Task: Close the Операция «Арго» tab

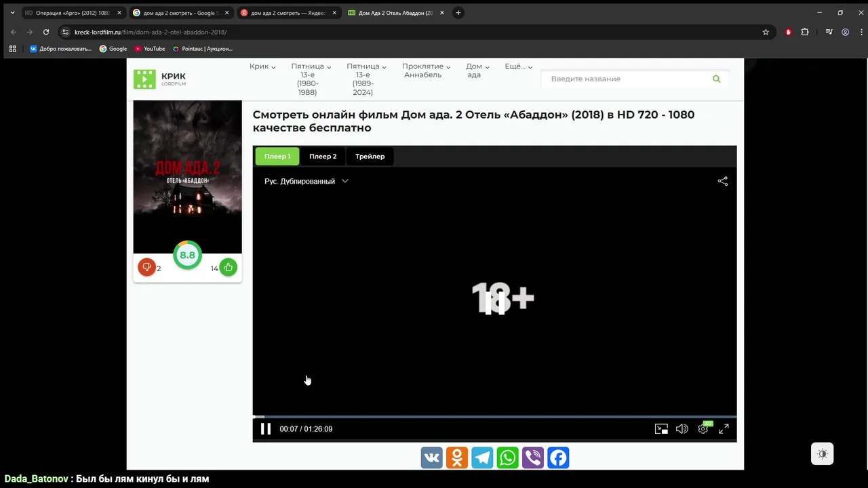Action: click(x=119, y=13)
